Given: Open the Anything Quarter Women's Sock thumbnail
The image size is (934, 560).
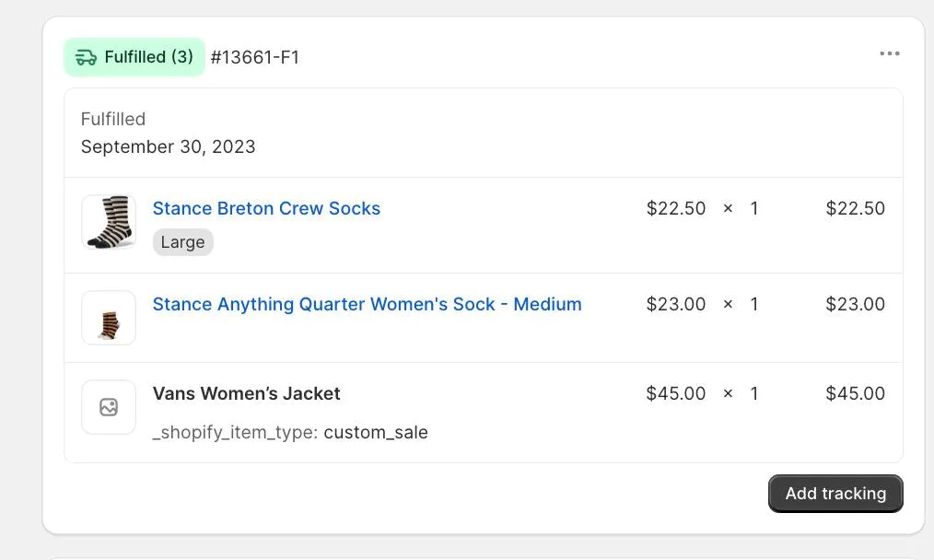Looking at the screenshot, I should click(x=109, y=318).
